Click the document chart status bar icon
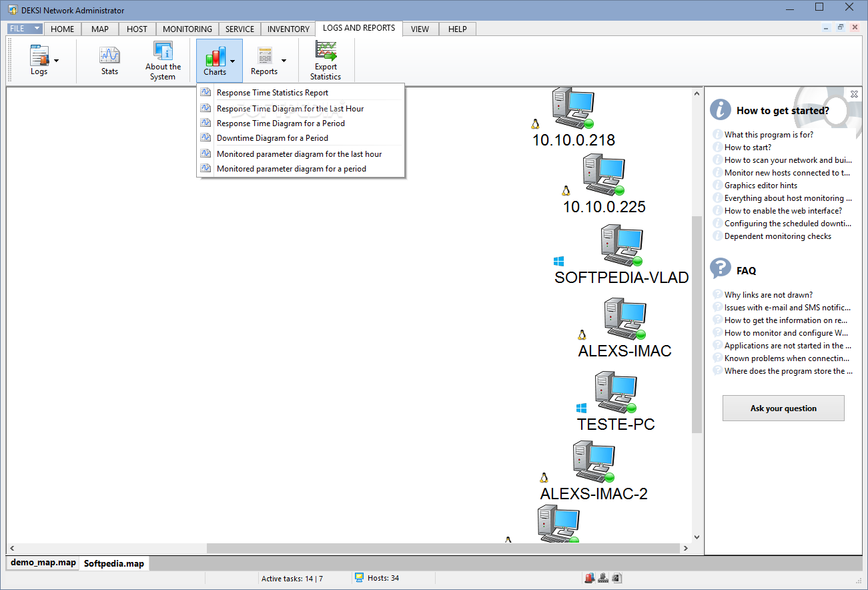The image size is (868, 590). [617, 578]
